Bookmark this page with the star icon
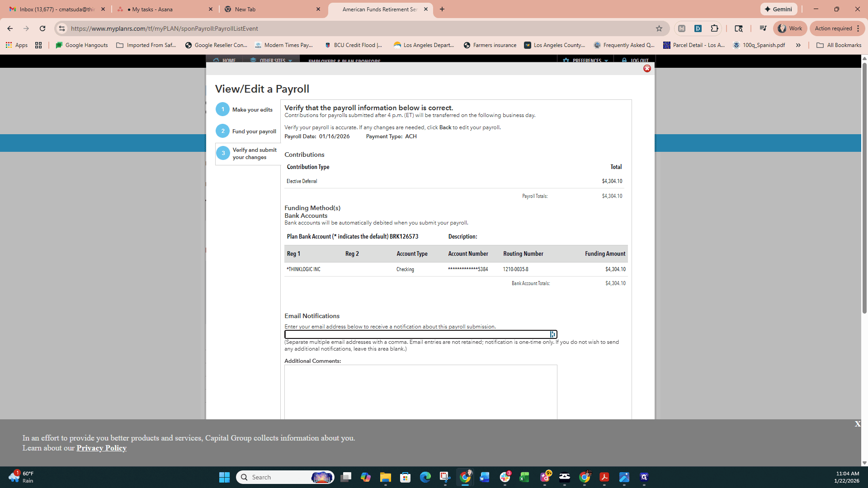868x488 pixels. coord(659,28)
